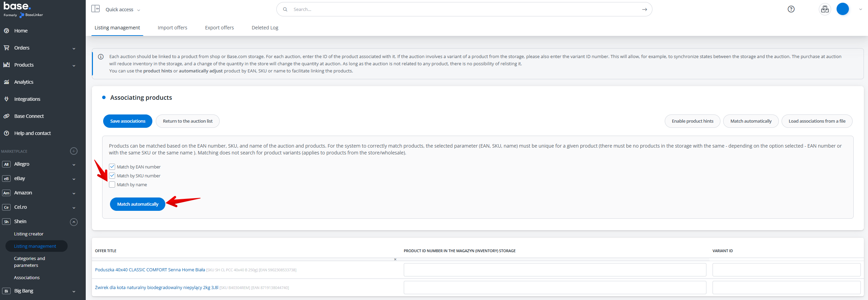Screen dimensions: 868x300
Task: Click the Home icon in sidebar
Action: pos(6,31)
